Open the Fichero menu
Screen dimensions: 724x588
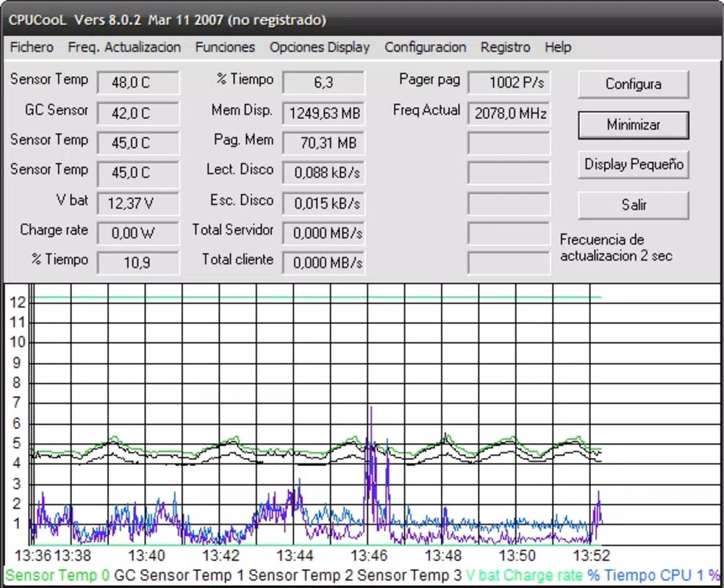tap(32, 47)
